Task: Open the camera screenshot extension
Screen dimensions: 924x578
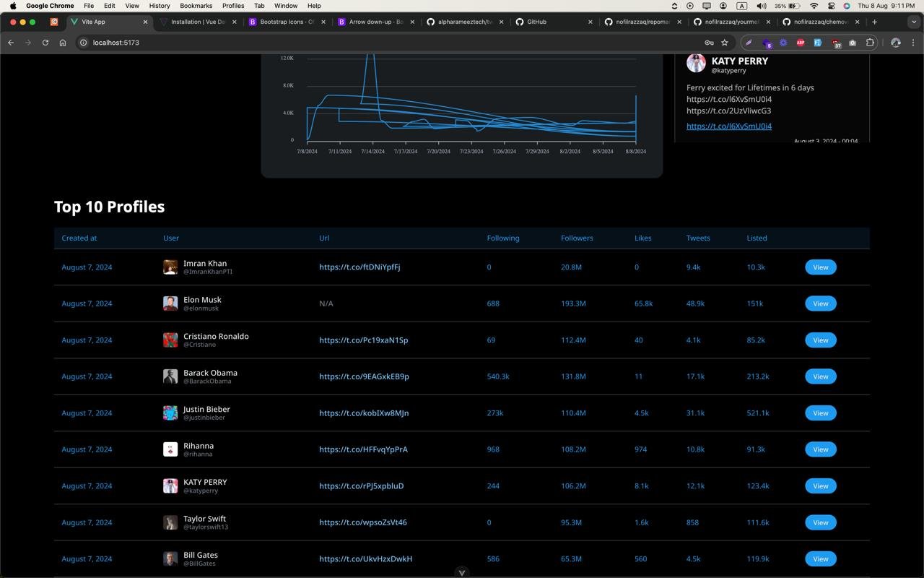Action: point(853,43)
